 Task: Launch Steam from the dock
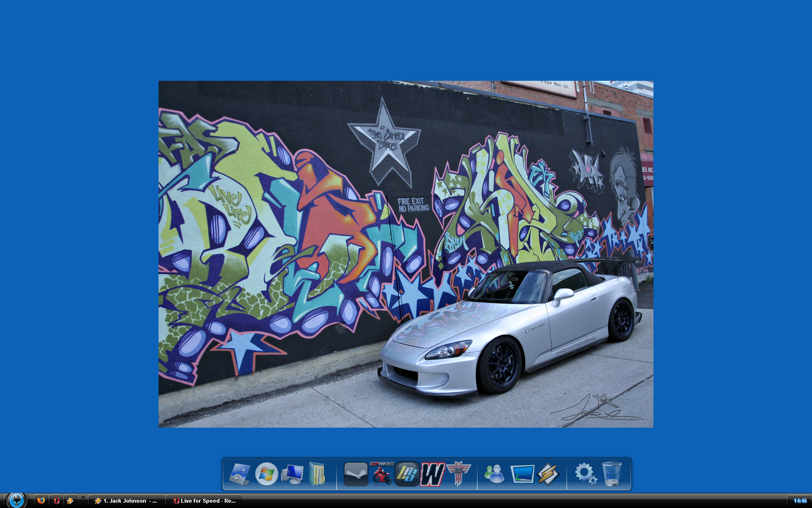click(356, 474)
